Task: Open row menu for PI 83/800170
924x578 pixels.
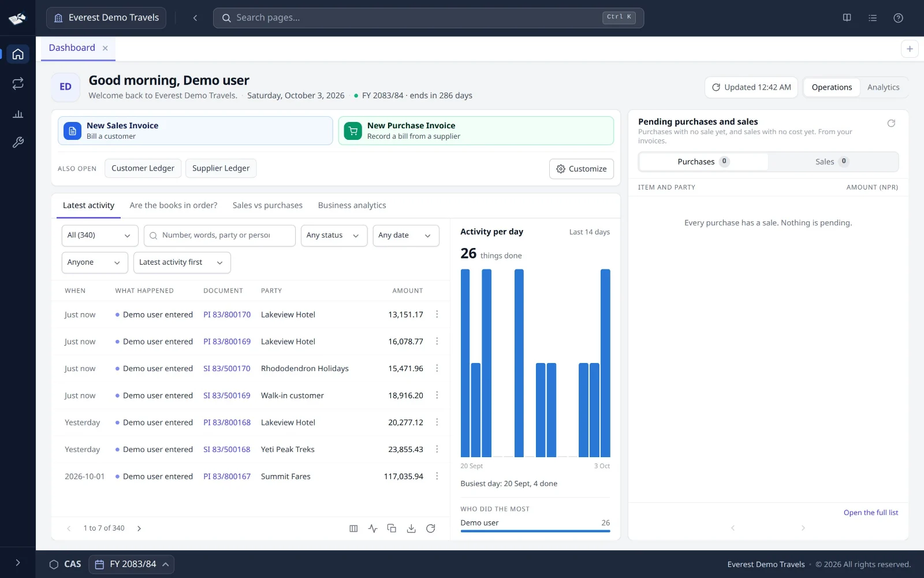Action: tap(437, 314)
